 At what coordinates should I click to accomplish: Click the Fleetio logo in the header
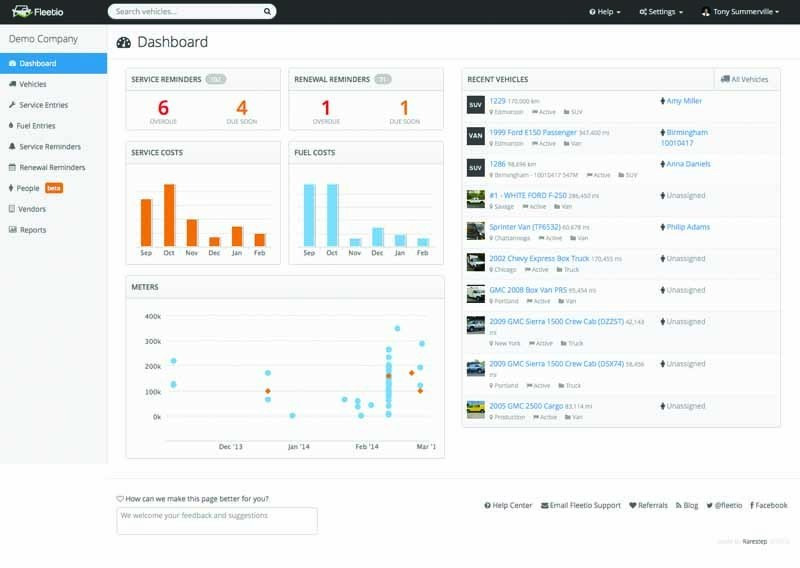click(x=36, y=12)
